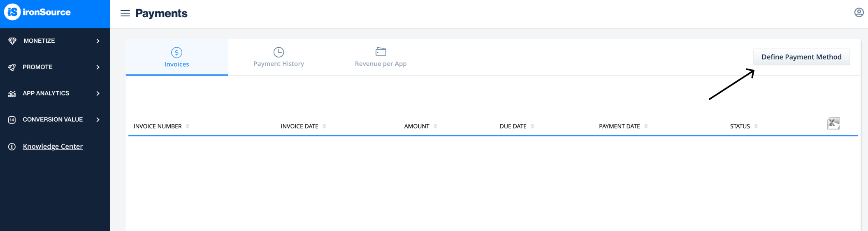The width and height of the screenshot is (868, 231).
Task: Click the Knowledge Center info icon
Action: (x=12, y=147)
